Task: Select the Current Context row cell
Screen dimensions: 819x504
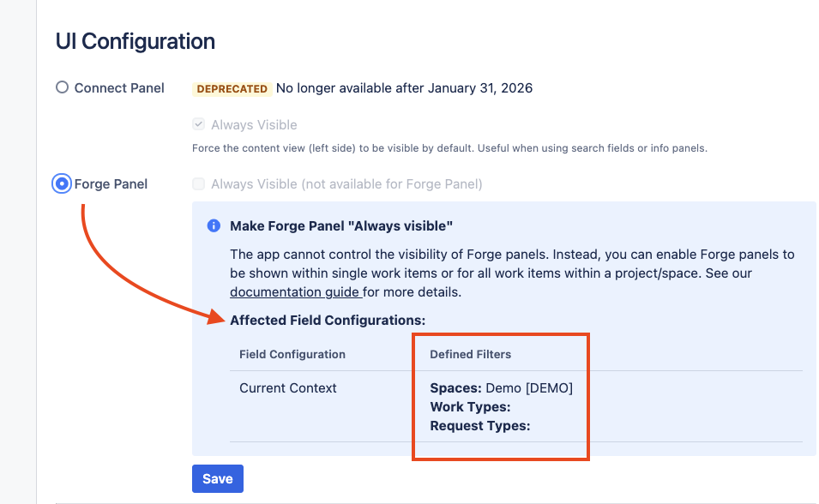Action: [288, 388]
